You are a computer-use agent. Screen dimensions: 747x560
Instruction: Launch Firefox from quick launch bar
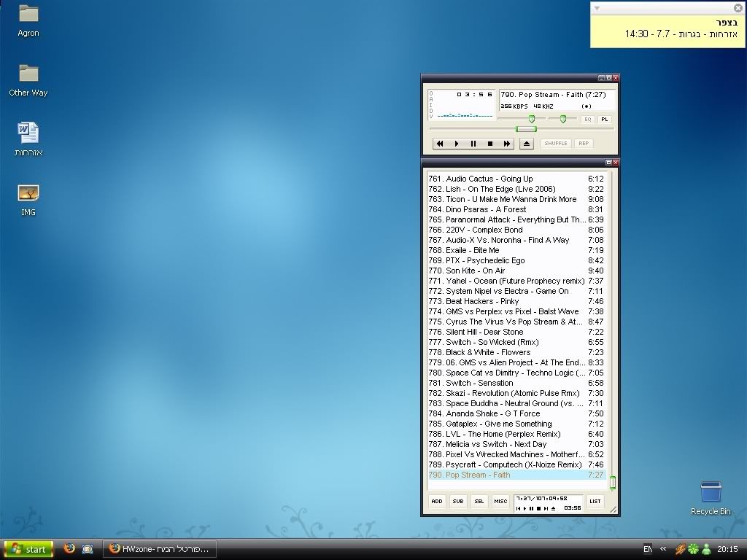tap(69, 548)
